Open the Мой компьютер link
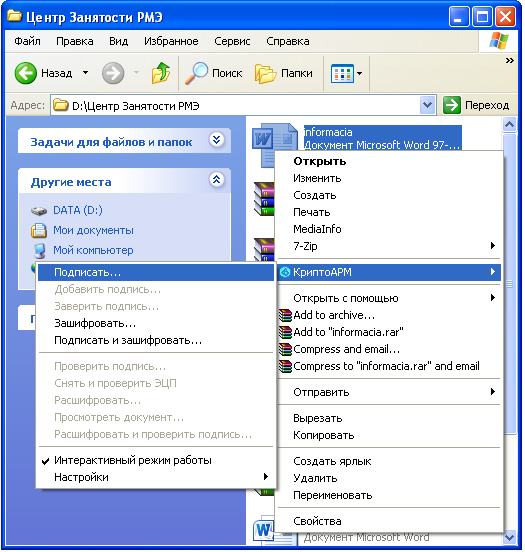This screenshot has height=552, width=525. [93, 250]
